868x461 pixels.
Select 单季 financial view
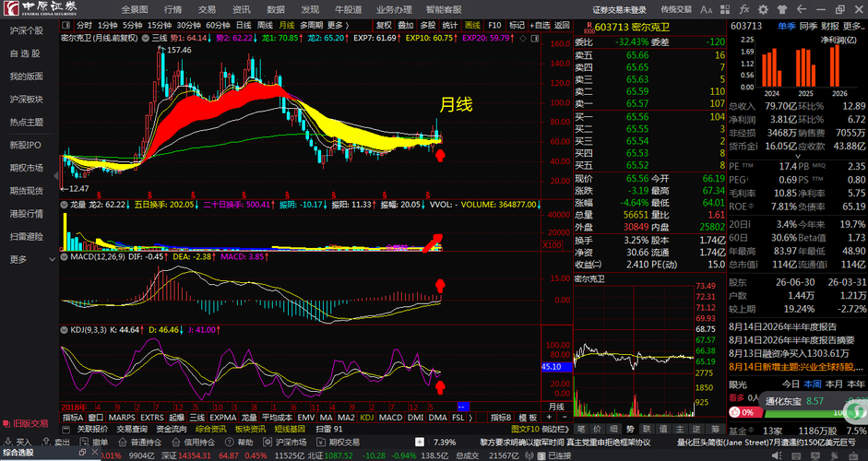786,26
